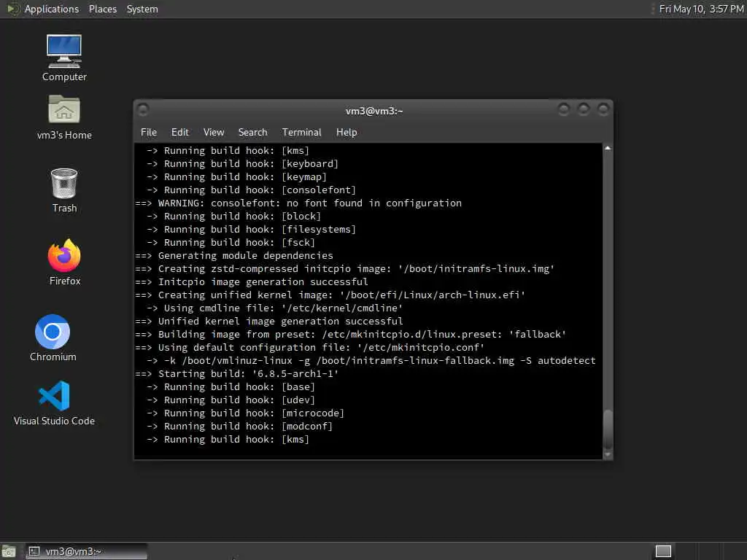747x560 pixels.
Task: Click the 'fallback' preset line
Action: tap(351, 334)
